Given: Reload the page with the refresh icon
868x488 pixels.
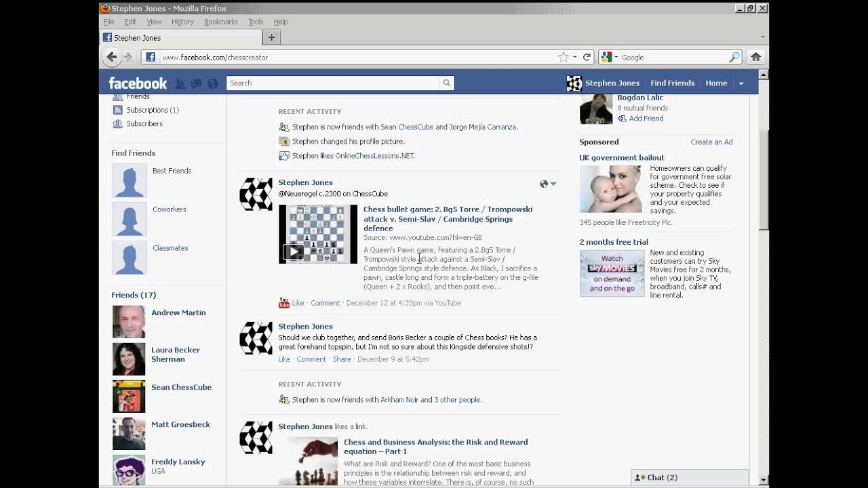Looking at the screenshot, I should [x=587, y=58].
